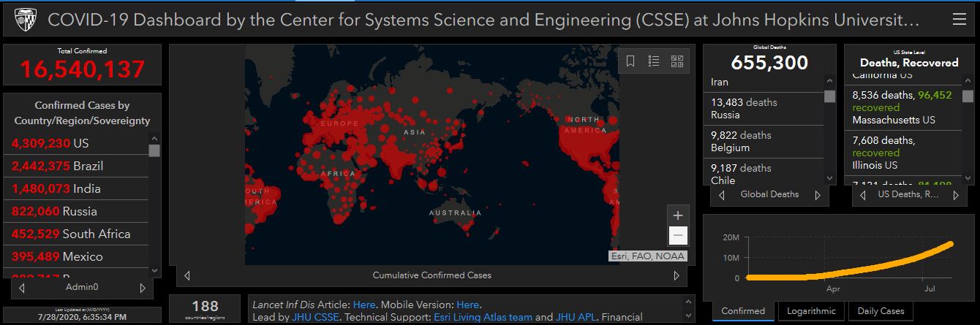The height and width of the screenshot is (325, 980).
Task: Scrollbar thumb in Global Deaths list
Action: click(829, 96)
